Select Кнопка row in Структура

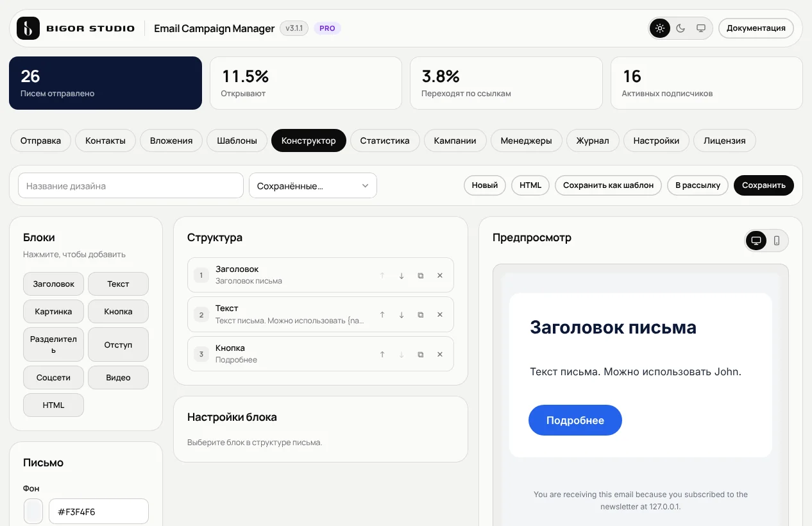click(x=321, y=354)
